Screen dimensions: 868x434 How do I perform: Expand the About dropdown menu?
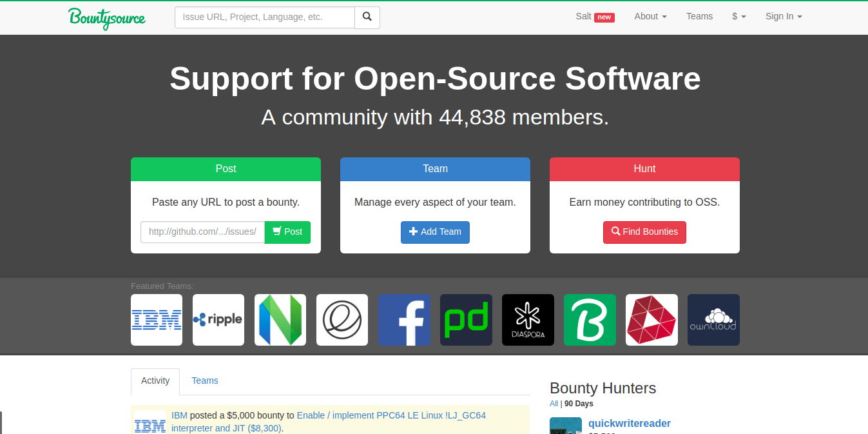(650, 17)
